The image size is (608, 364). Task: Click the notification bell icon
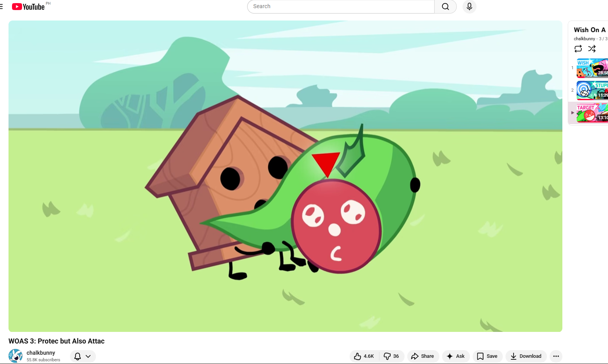tap(77, 356)
